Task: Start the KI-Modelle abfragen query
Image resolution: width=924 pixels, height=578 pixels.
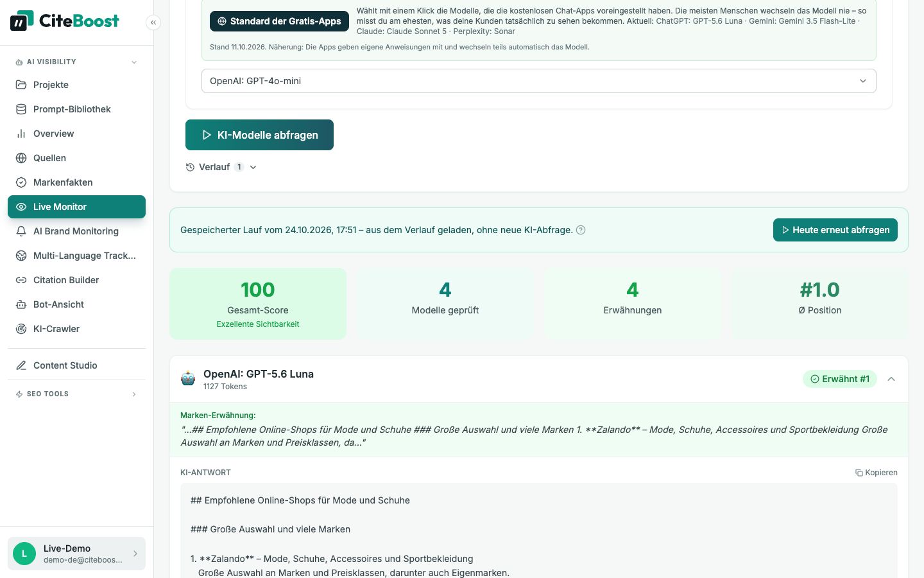Action: pos(259,135)
